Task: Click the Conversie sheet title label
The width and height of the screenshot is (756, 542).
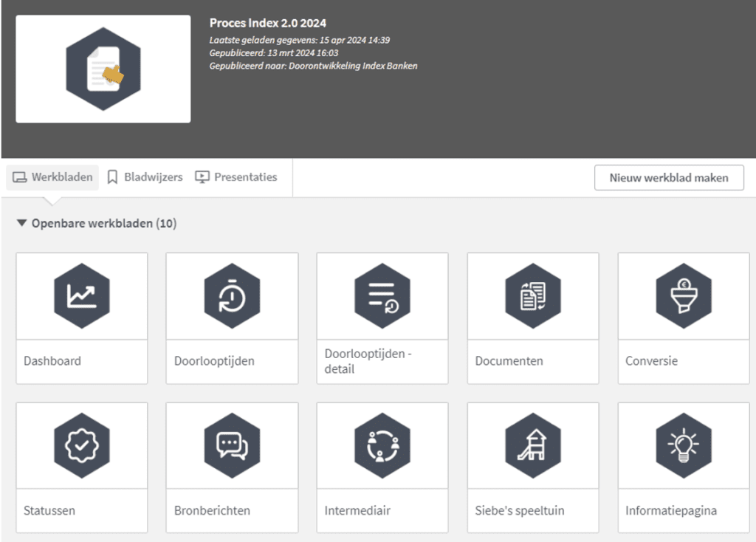Action: click(x=651, y=361)
